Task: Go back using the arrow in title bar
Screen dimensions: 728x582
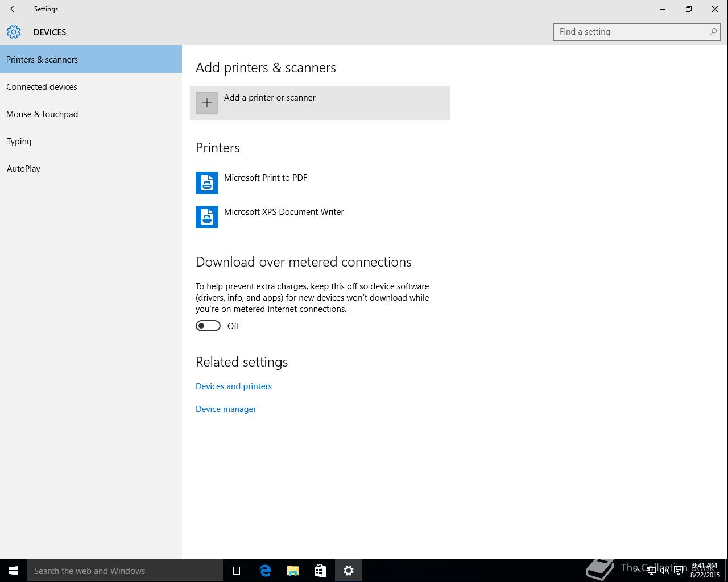Action: click(x=14, y=9)
